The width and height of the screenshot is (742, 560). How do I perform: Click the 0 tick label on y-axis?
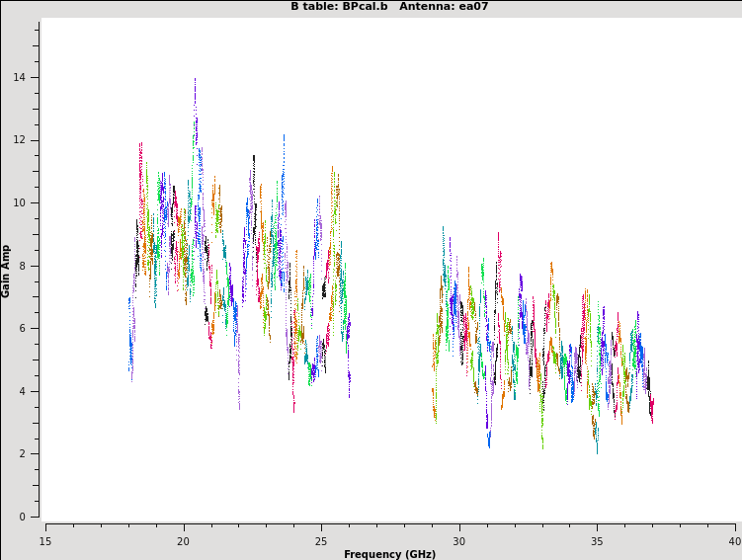[24, 517]
